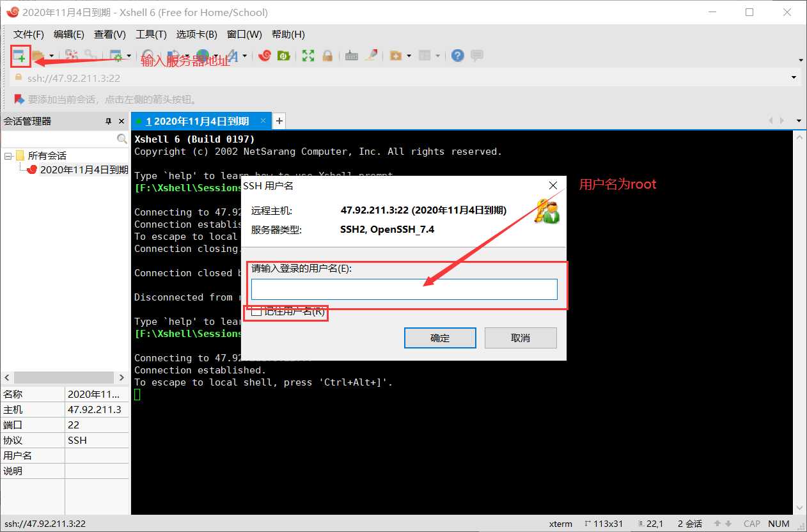Click the padlock icon in address bar
This screenshot has height=532, width=807.
tap(18, 77)
